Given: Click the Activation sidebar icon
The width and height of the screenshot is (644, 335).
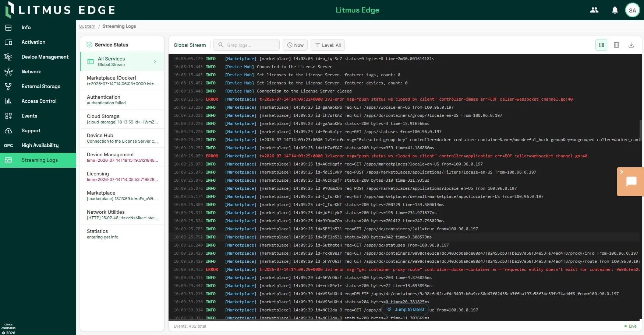Looking at the screenshot, I should click(8, 42).
